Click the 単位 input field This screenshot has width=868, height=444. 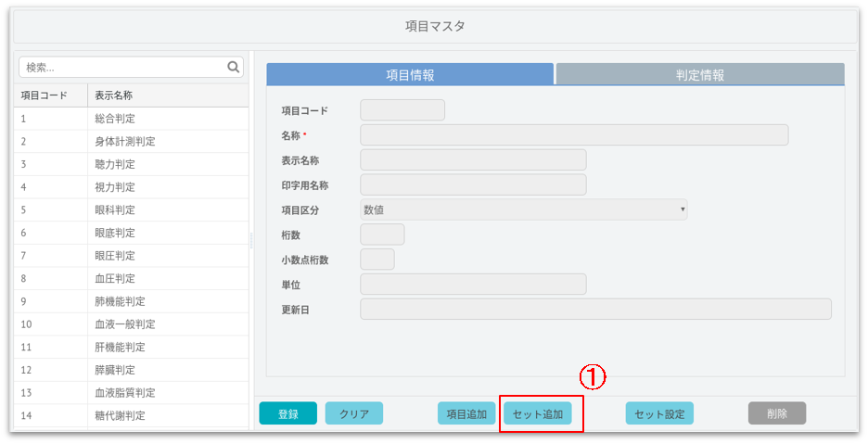(x=473, y=285)
